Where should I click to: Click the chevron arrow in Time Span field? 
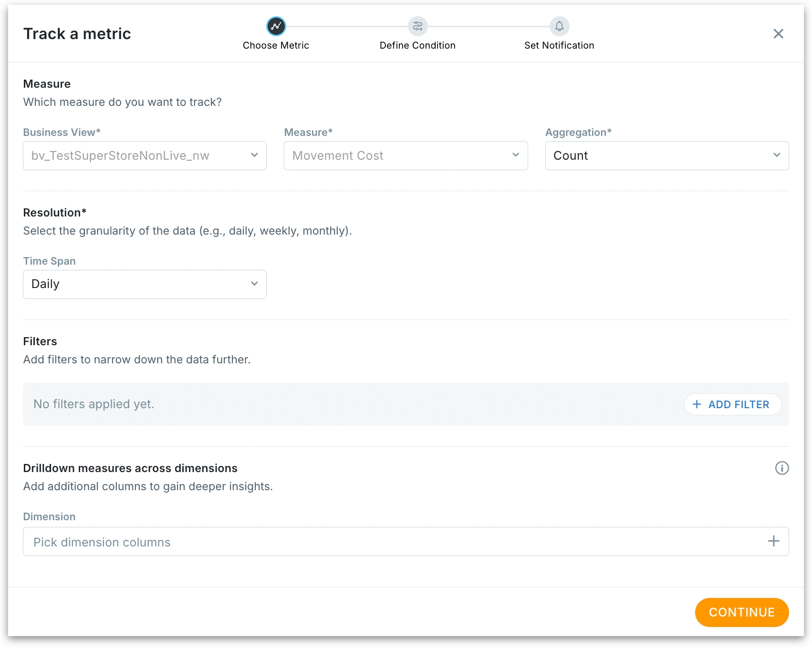point(254,284)
